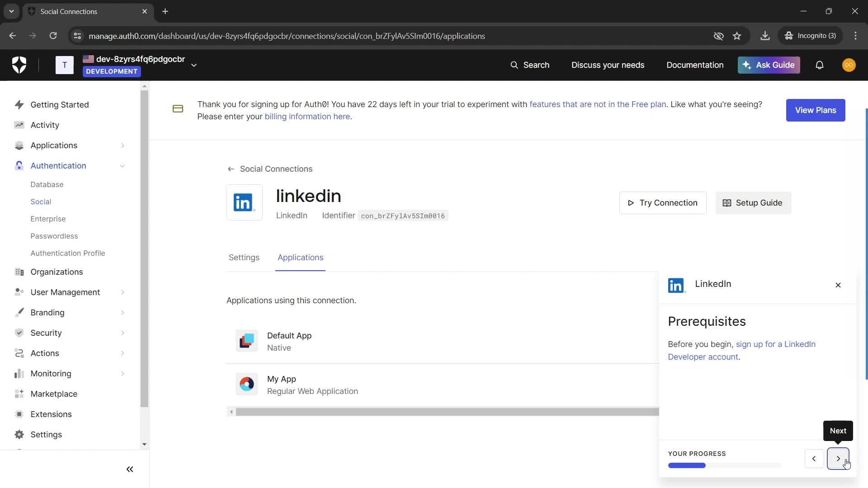Open a new browser tab
This screenshot has width=868, height=488.
pos(165,11)
